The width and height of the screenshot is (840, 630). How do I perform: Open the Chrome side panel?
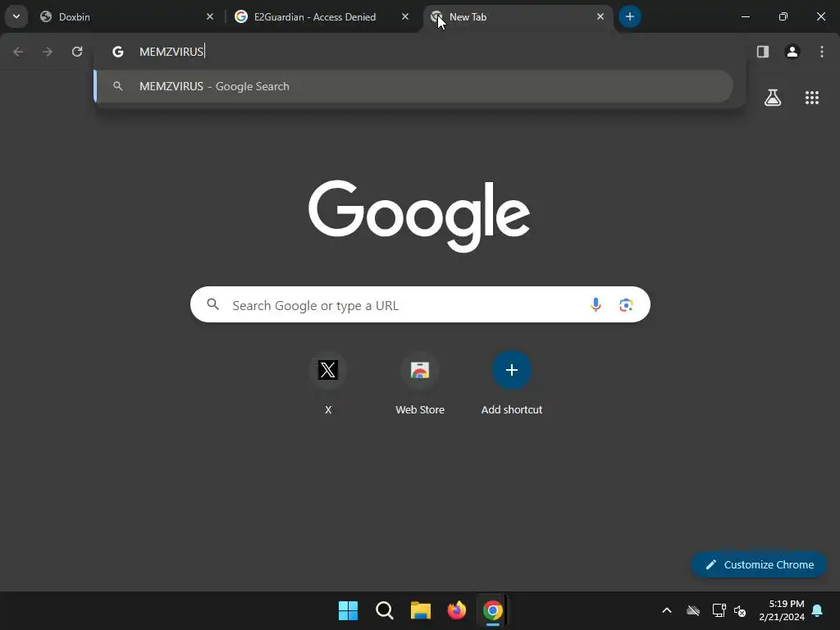pos(762,52)
